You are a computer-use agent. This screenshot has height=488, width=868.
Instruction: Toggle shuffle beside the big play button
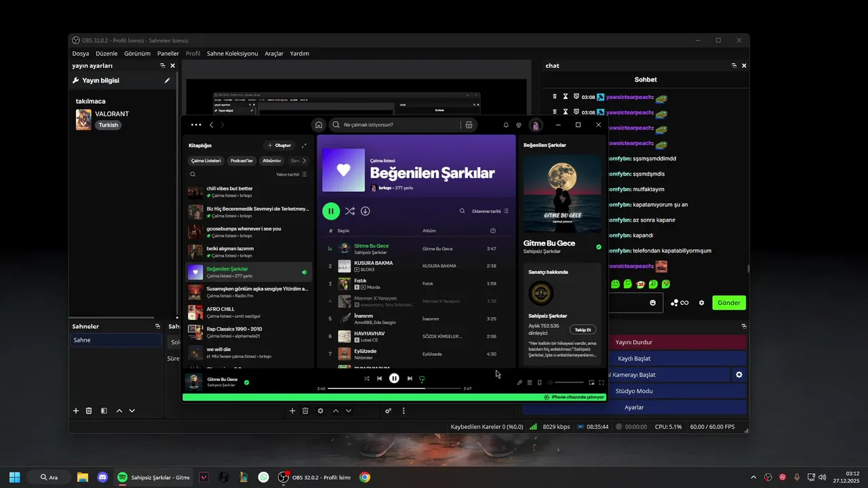point(350,211)
